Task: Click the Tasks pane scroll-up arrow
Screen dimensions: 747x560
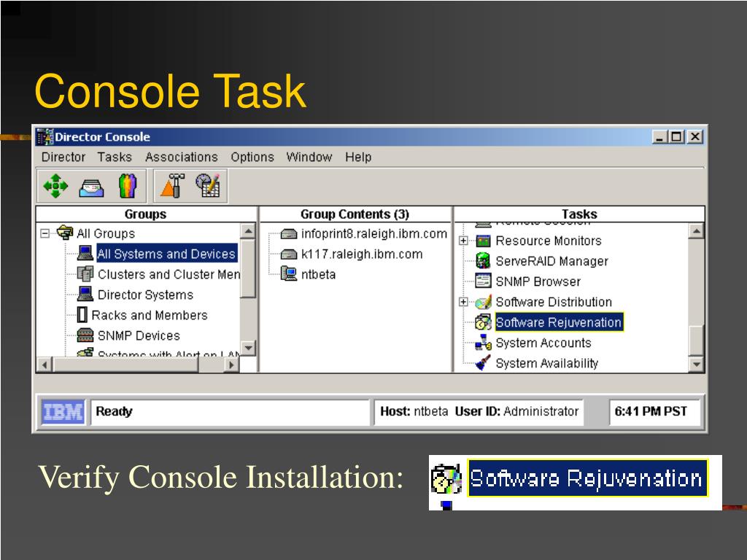Action: (697, 231)
